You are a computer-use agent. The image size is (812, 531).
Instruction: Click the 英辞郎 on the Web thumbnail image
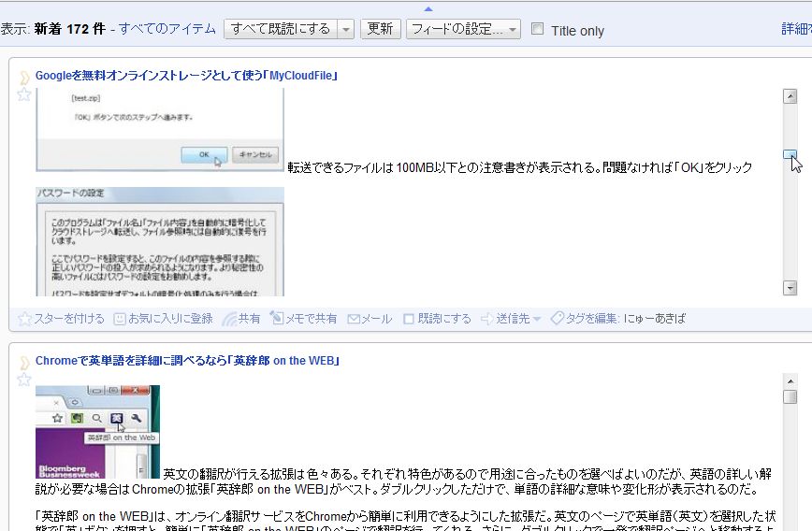point(97,432)
